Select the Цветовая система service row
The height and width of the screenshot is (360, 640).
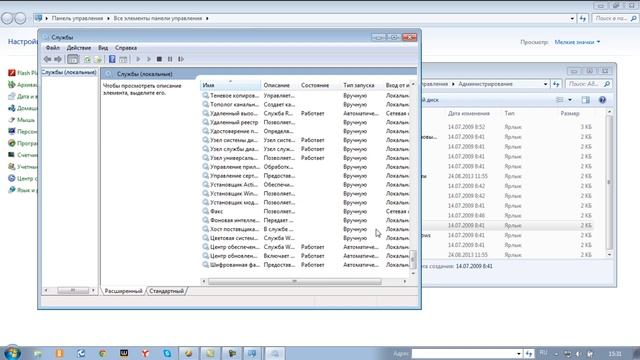coord(305,238)
